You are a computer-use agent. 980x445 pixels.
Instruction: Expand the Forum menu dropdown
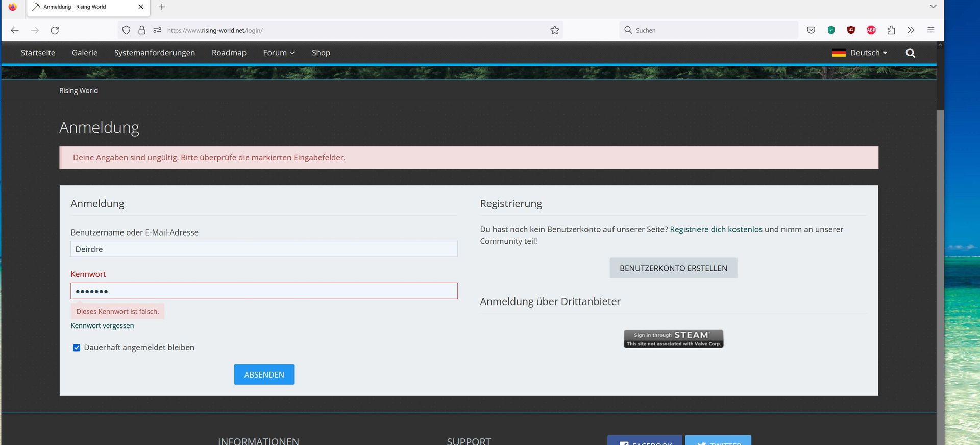279,53
